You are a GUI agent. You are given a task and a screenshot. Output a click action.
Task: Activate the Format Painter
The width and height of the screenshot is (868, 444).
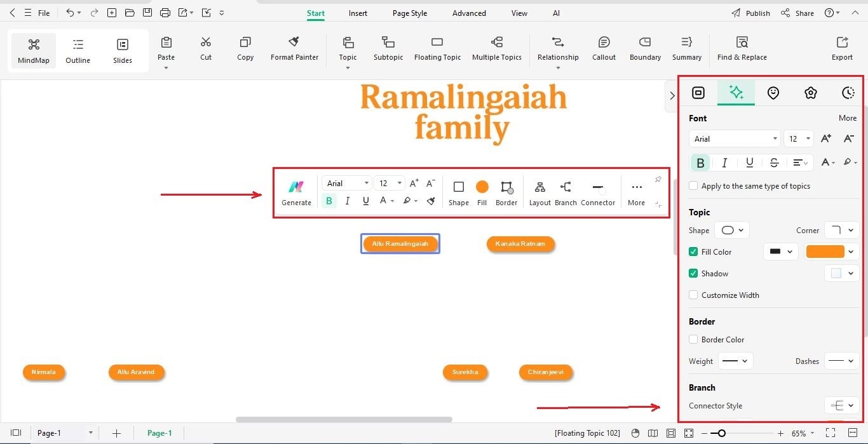294,48
